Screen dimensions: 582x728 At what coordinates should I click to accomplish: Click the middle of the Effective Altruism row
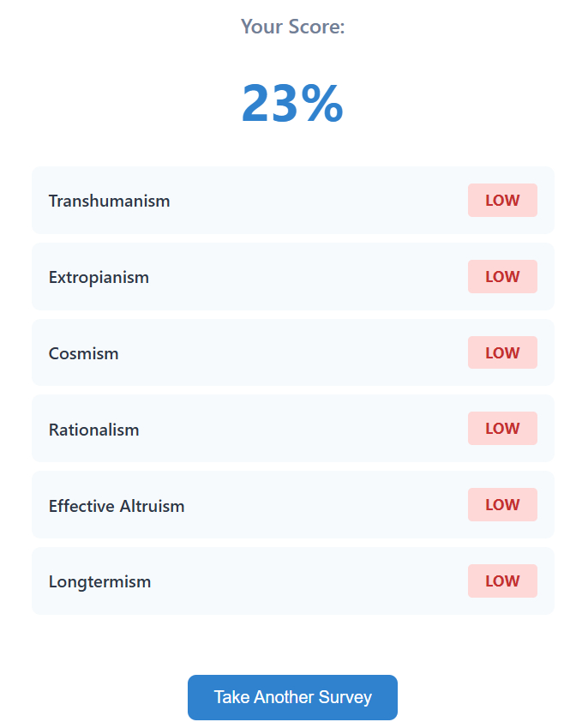tap(292, 505)
